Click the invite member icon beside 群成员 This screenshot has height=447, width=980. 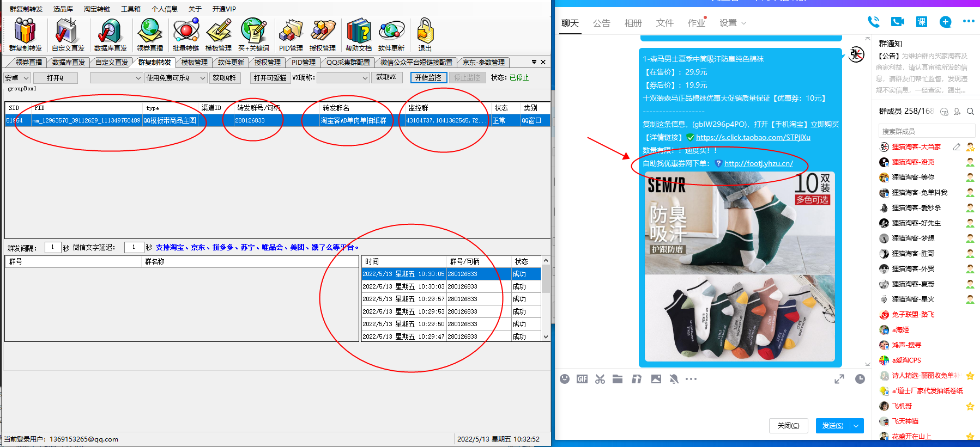coord(957,111)
